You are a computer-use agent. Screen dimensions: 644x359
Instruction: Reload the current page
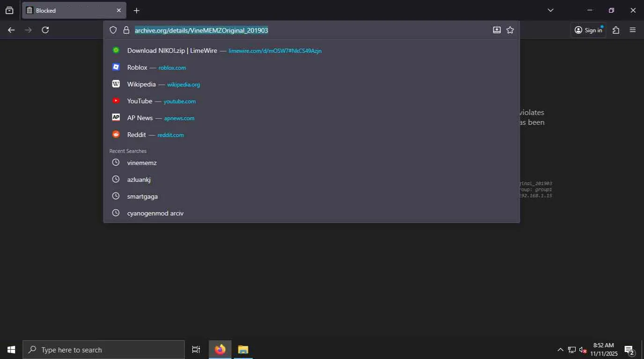tap(45, 30)
